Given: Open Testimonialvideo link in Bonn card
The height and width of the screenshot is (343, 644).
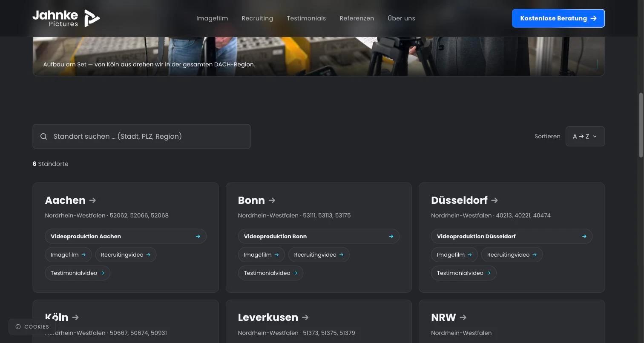Looking at the screenshot, I should click(270, 273).
